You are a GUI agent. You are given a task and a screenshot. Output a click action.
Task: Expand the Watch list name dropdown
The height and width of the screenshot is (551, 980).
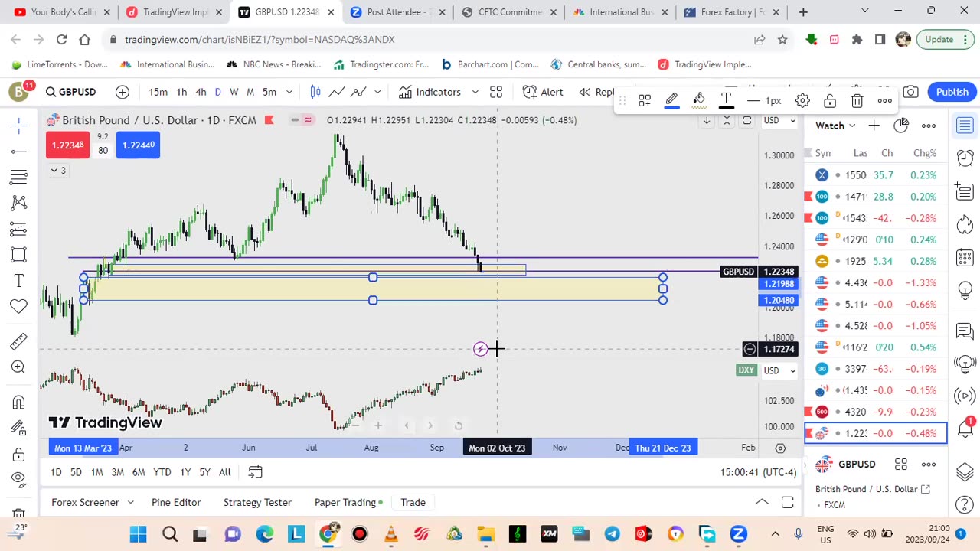(835, 126)
